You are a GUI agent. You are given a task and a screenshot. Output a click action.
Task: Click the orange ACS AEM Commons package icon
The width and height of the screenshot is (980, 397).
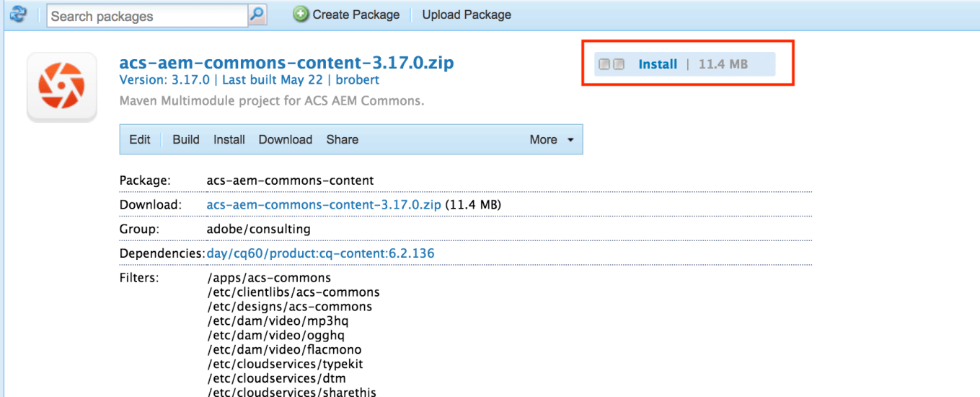tap(62, 87)
